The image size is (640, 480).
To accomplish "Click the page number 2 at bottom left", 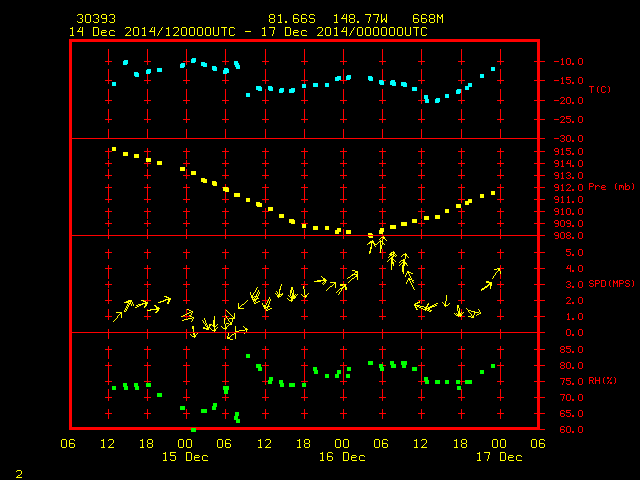I will coord(19,474).
